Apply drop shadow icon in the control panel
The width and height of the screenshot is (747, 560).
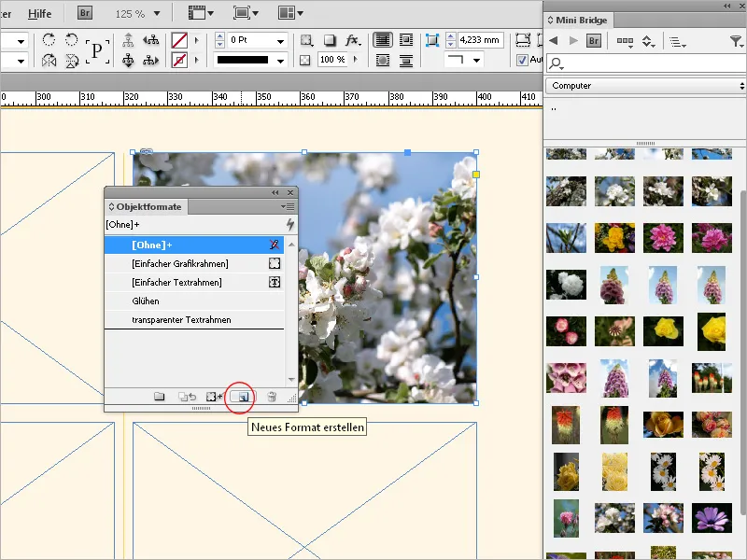tap(329, 40)
